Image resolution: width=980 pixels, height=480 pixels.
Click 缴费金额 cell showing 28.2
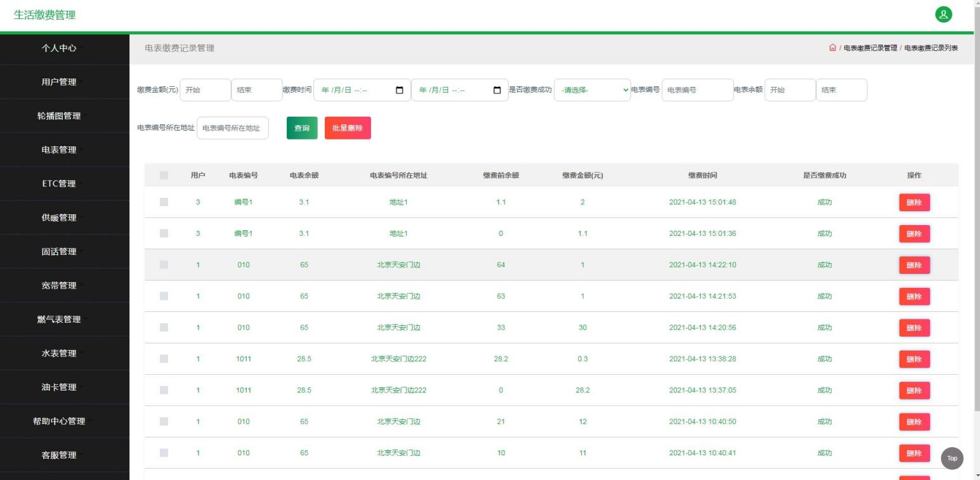click(582, 390)
